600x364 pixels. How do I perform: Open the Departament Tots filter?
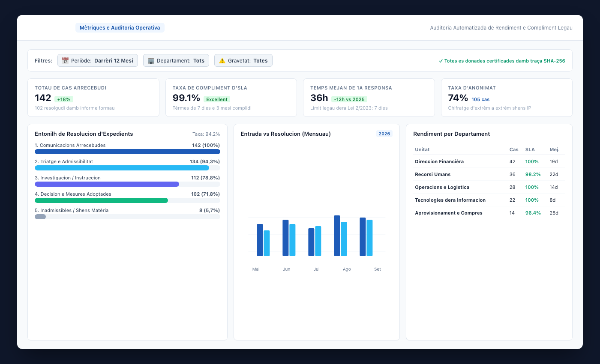[176, 60]
